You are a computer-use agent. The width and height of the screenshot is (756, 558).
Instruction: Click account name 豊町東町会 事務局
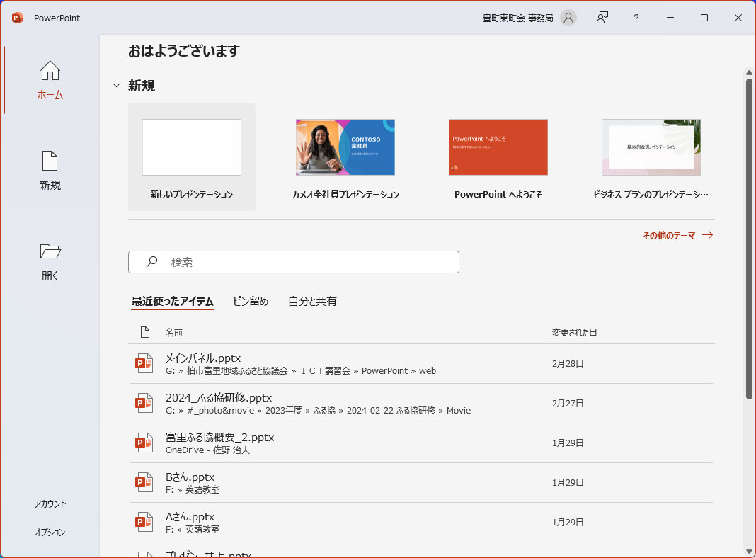(x=518, y=18)
